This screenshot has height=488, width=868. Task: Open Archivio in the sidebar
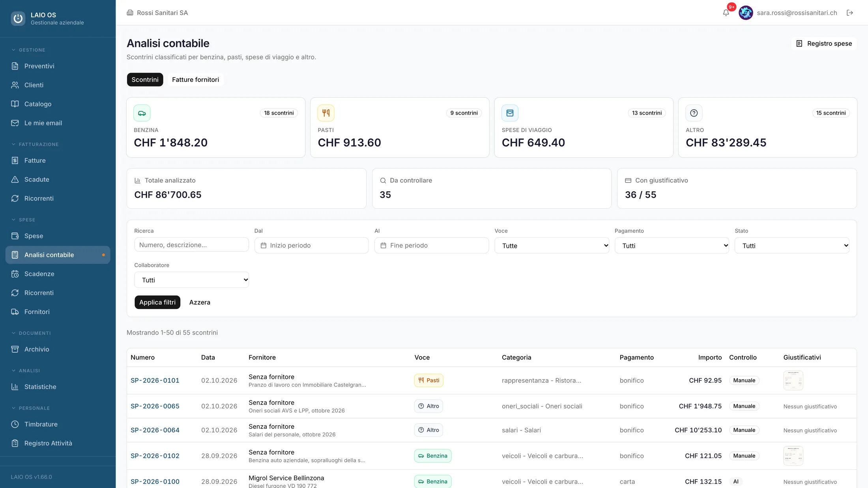pos(58,349)
